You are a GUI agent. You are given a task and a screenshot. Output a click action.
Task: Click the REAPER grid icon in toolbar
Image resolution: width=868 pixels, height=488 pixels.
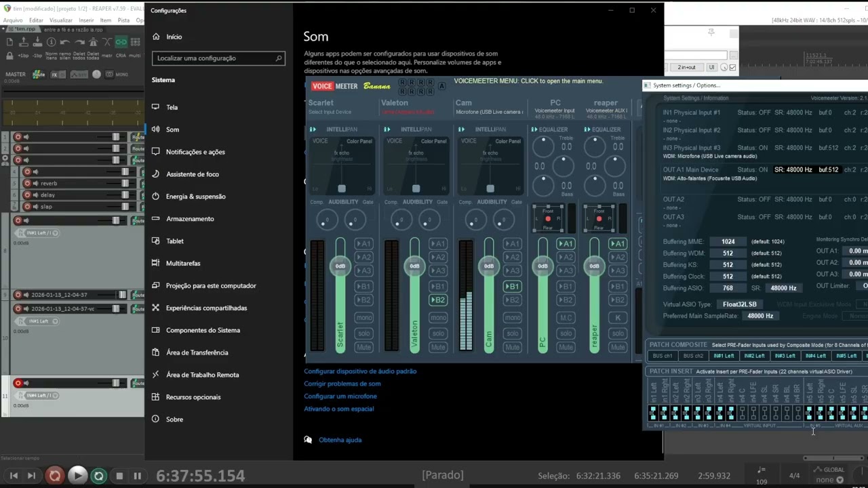click(x=135, y=42)
